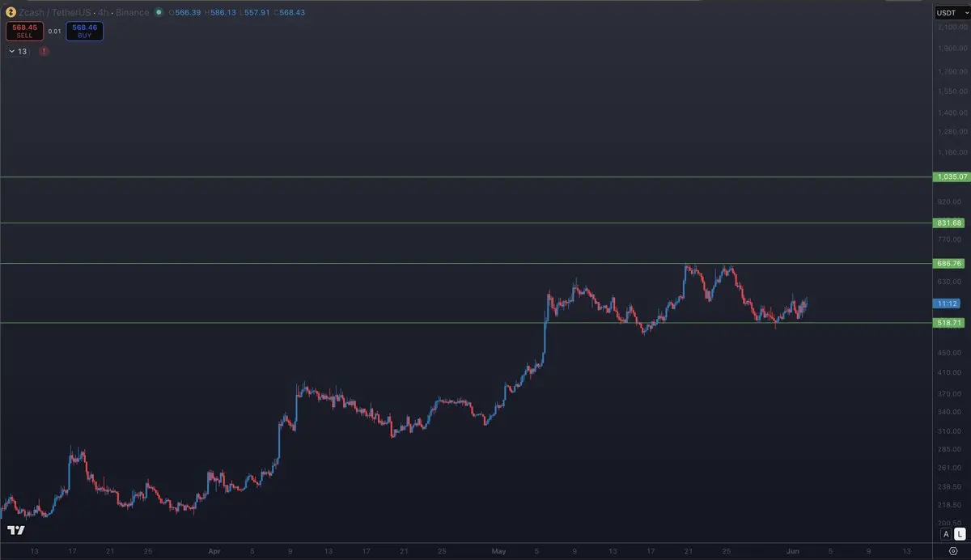The image size is (971, 560).
Task: Open the USDT currency dropdown
Action: click(951, 12)
